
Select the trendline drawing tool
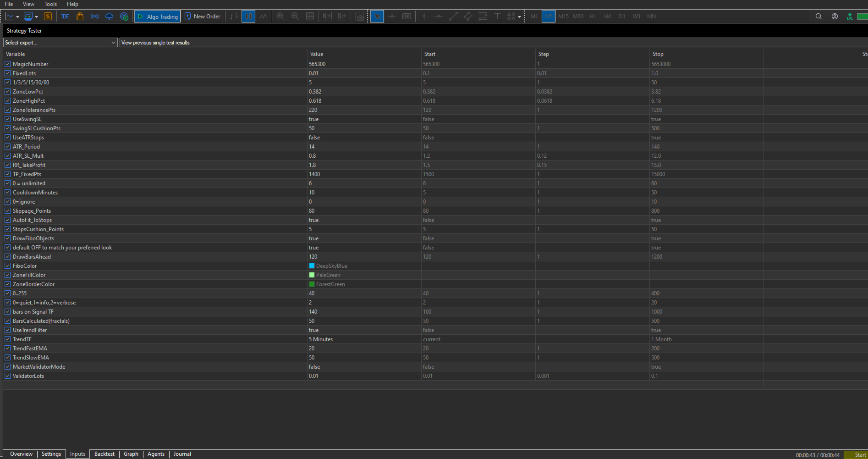coord(453,17)
